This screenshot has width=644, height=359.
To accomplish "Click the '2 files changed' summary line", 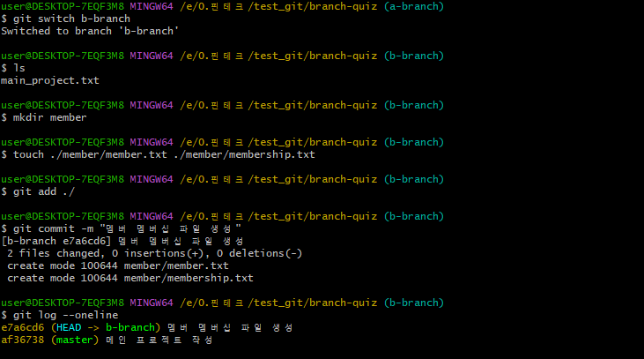I will coord(154,253).
